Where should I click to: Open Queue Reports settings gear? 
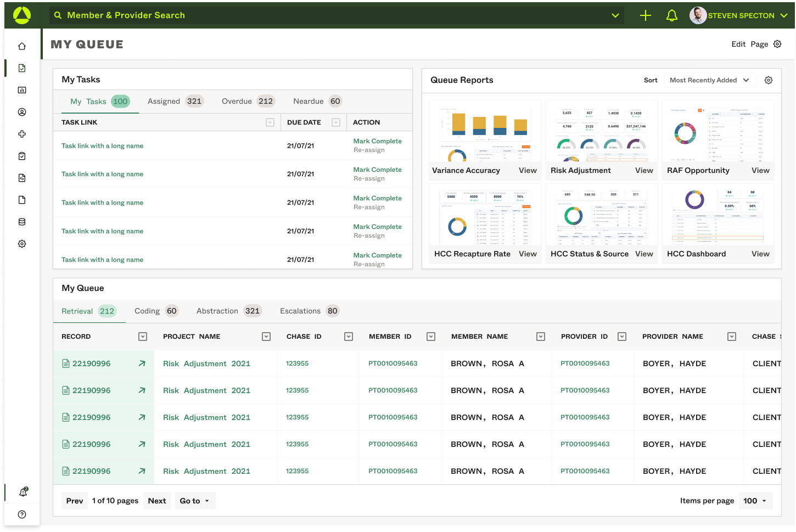click(769, 80)
